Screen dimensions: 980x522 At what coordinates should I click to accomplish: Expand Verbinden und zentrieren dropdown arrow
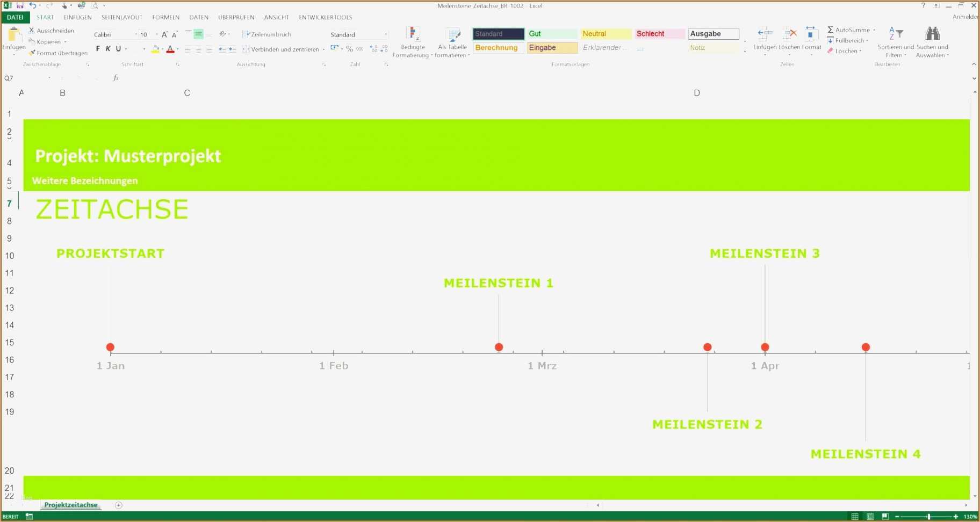click(323, 49)
